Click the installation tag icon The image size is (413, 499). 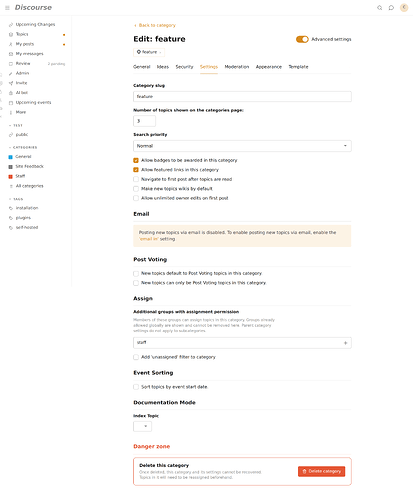(11, 208)
